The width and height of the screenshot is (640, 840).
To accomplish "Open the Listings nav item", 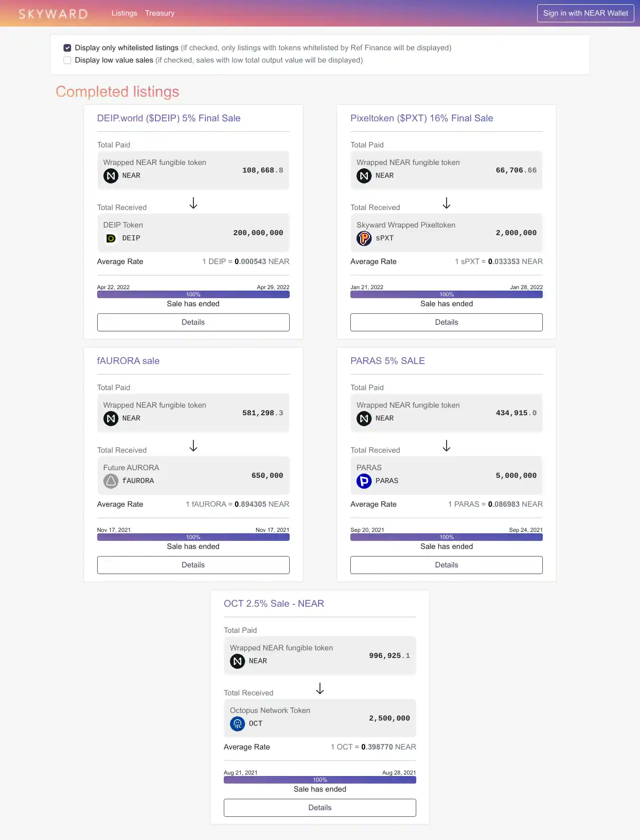I will point(124,13).
